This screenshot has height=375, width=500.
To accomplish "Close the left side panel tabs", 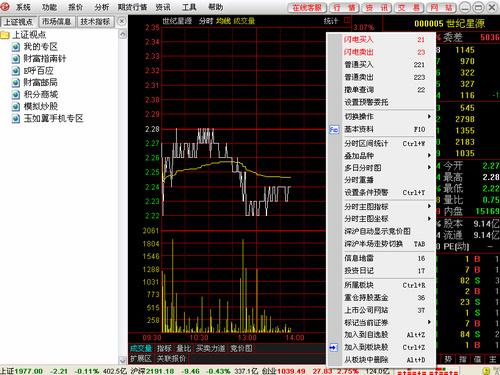I will coord(122,21).
